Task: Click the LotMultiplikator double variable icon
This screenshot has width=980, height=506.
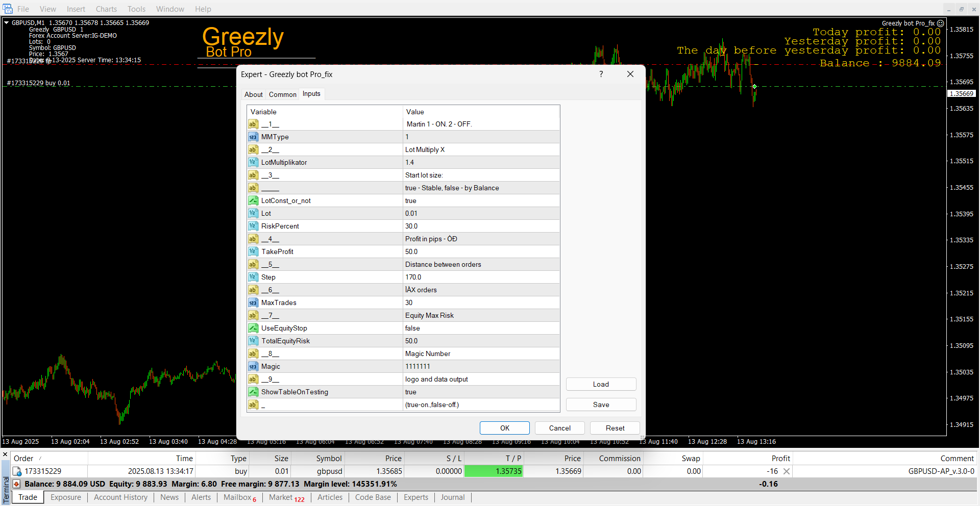Action: 253,162
